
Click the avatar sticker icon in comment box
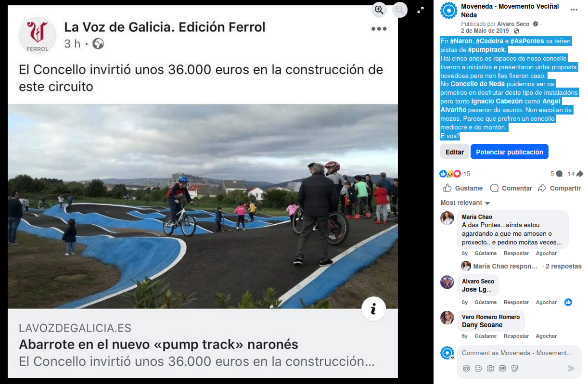(466, 368)
